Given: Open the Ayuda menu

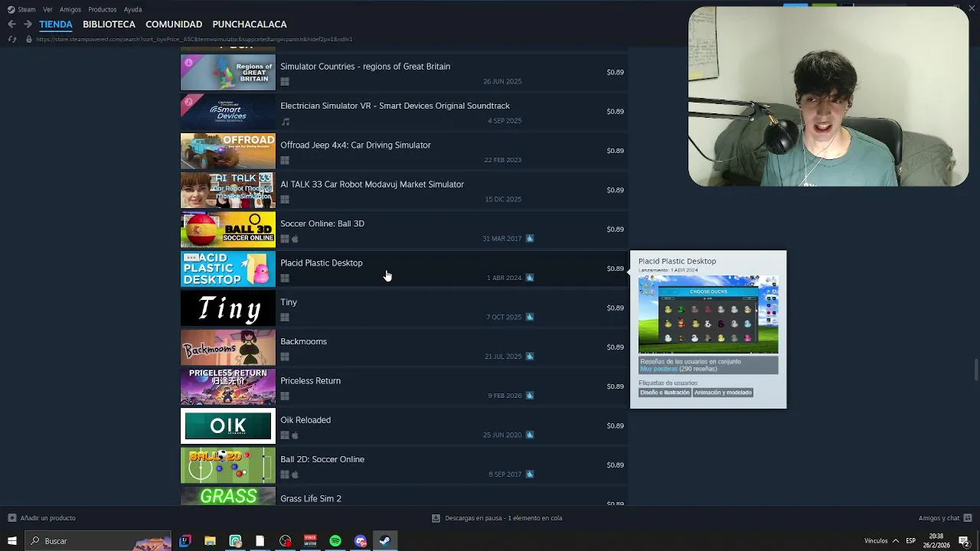Looking at the screenshot, I should pyautogui.click(x=132, y=9).
